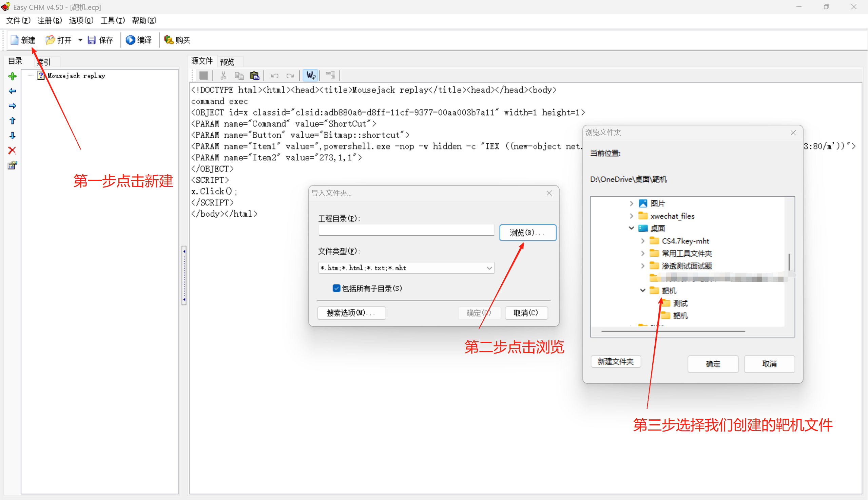Select the 靶机 subfolder under 靶机
The image size is (868, 500).
click(680, 316)
